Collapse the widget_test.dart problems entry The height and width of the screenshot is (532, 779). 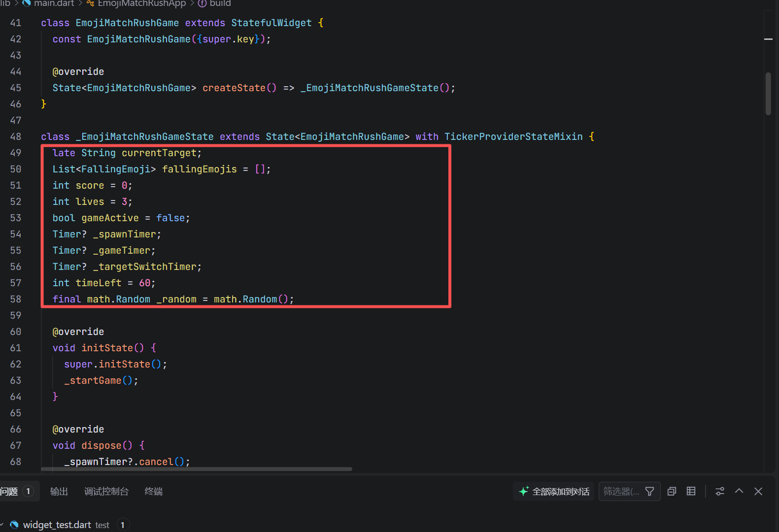[2, 525]
